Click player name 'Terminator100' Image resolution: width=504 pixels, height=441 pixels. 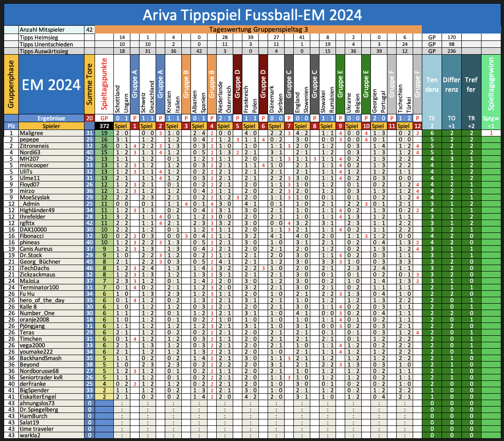pyautogui.click(x=39, y=287)
